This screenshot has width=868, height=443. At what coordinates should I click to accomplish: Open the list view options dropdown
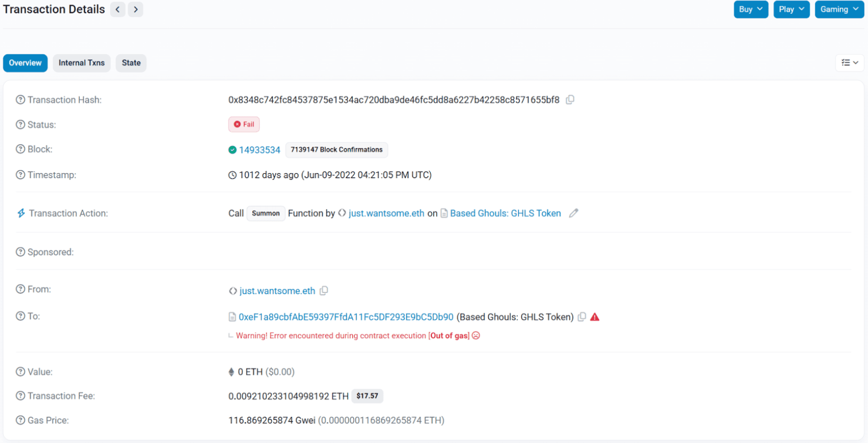click(849, 63)
